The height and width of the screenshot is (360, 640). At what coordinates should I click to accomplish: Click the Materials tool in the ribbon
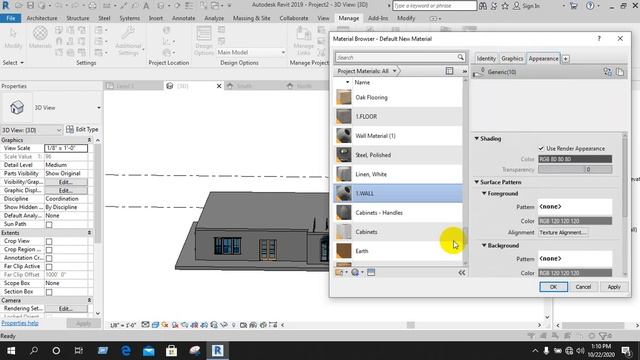[40, 37]
